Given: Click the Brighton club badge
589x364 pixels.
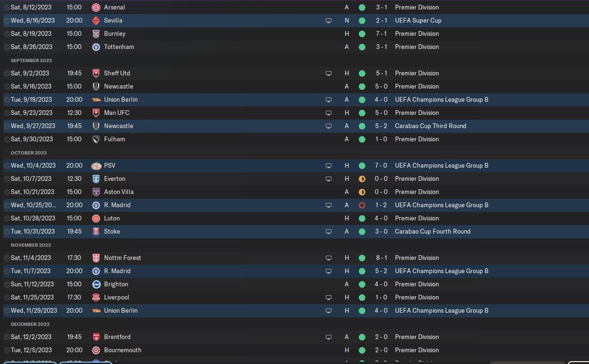Looking at the screenshot, I should pos(96,284).
